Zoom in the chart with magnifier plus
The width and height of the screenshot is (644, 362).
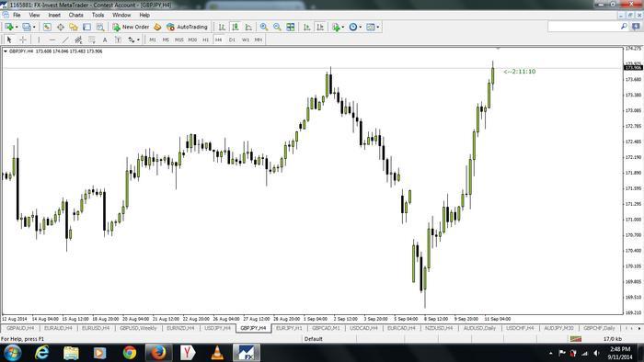tap(264, 27)
